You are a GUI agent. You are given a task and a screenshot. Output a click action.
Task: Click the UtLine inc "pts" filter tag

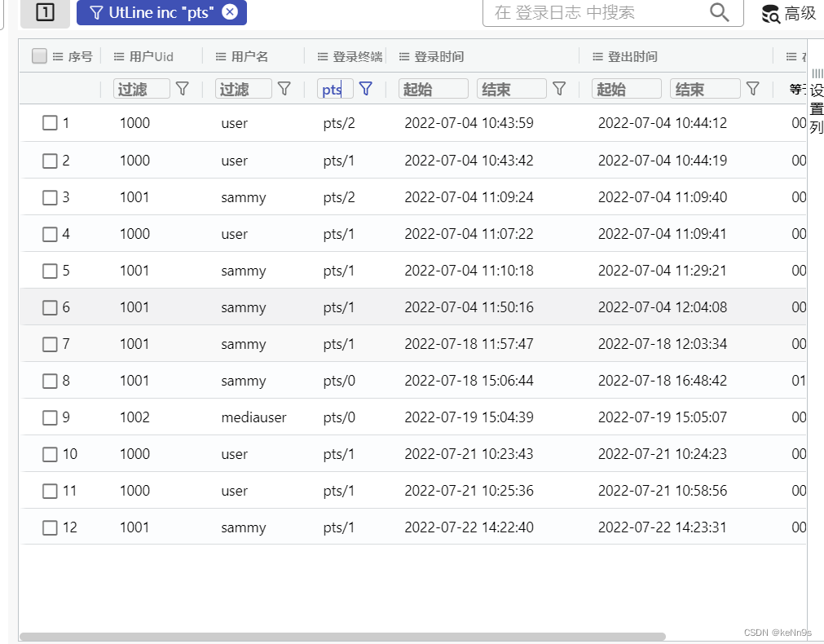click(x=161, y=12)
